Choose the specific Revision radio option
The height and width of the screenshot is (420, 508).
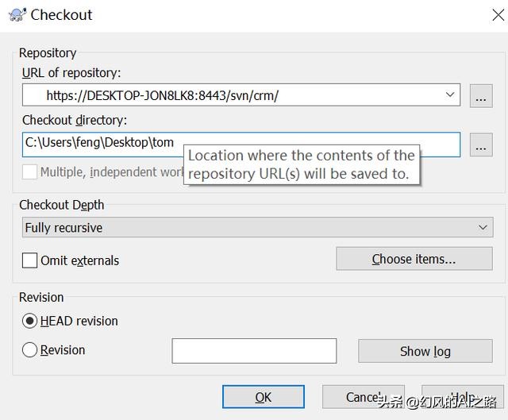[30, 350]
